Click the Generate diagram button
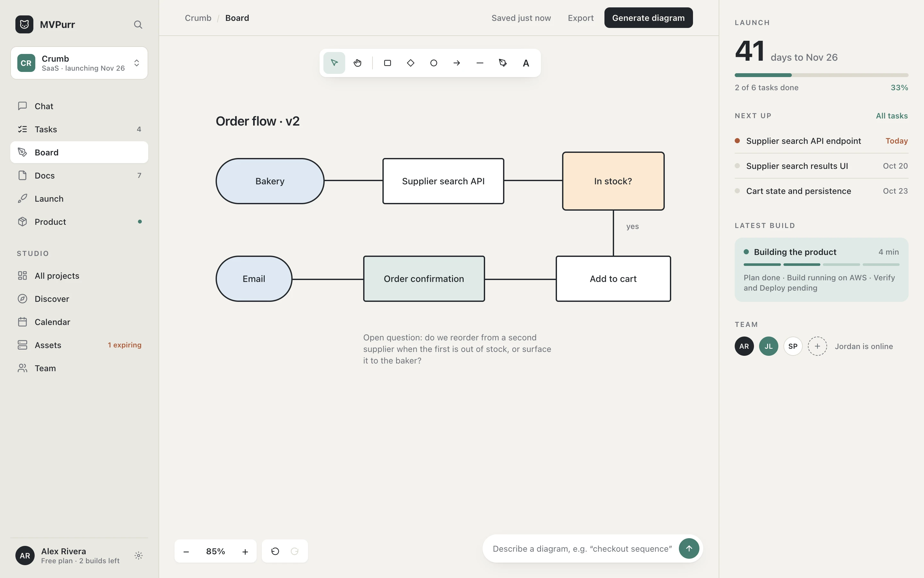Viewport: 924px width, 578px height. point(648,18)
